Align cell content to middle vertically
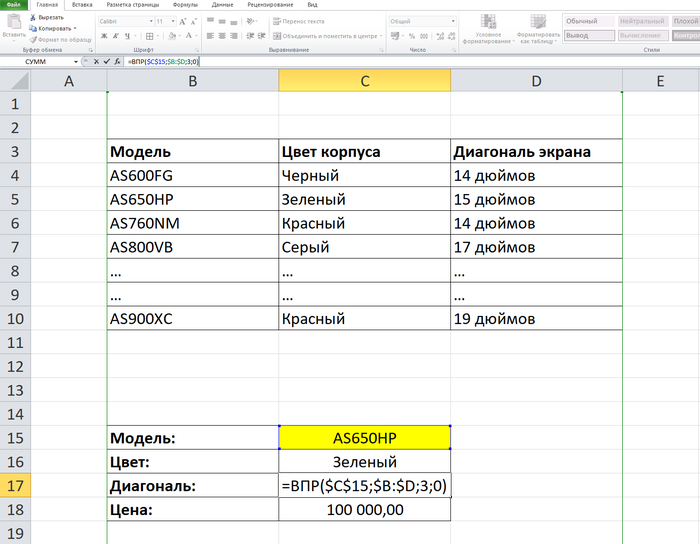The height and width of the screenshot is (544, 700). tap(222, 21)
